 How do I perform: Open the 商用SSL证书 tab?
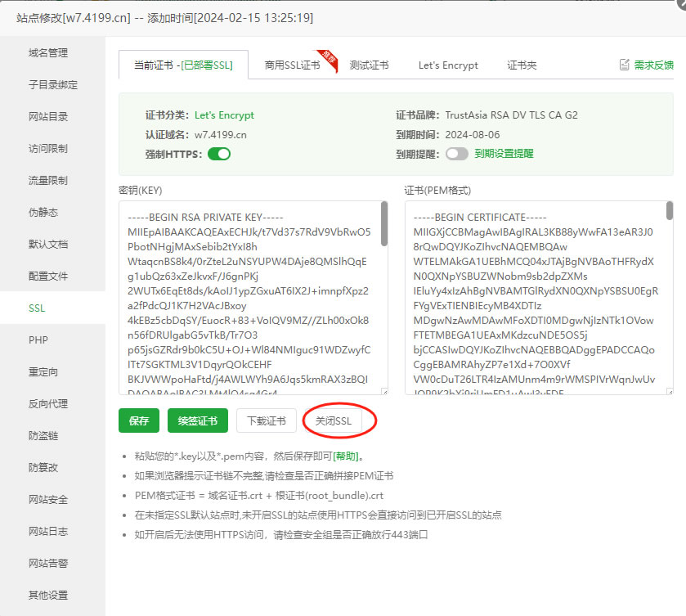pyautogui.click(x=292, y=65)
